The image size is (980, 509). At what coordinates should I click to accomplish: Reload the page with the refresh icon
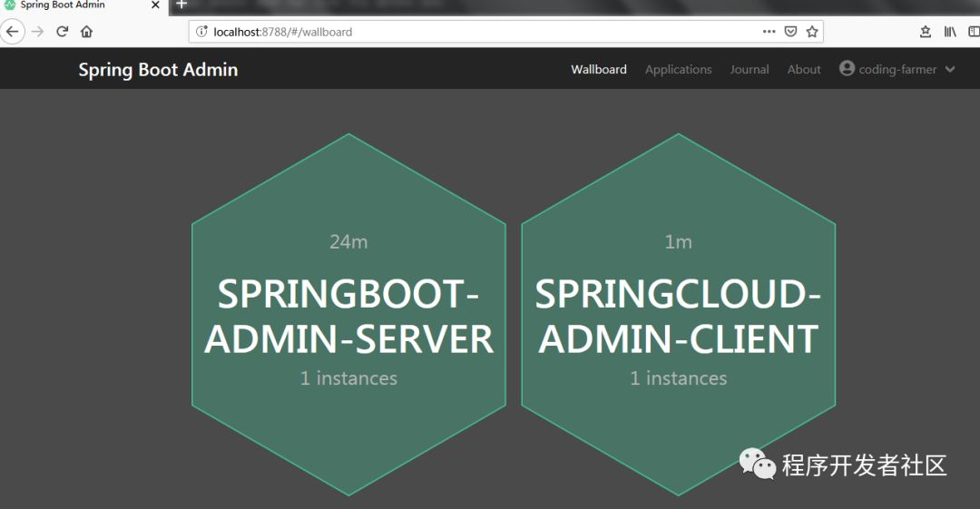point(62,31)
